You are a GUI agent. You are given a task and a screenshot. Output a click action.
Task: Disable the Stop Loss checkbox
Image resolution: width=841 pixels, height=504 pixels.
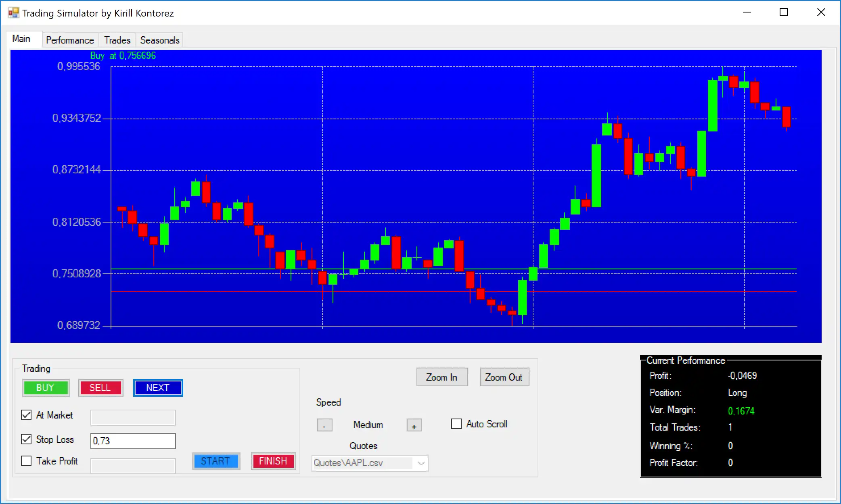26,439
